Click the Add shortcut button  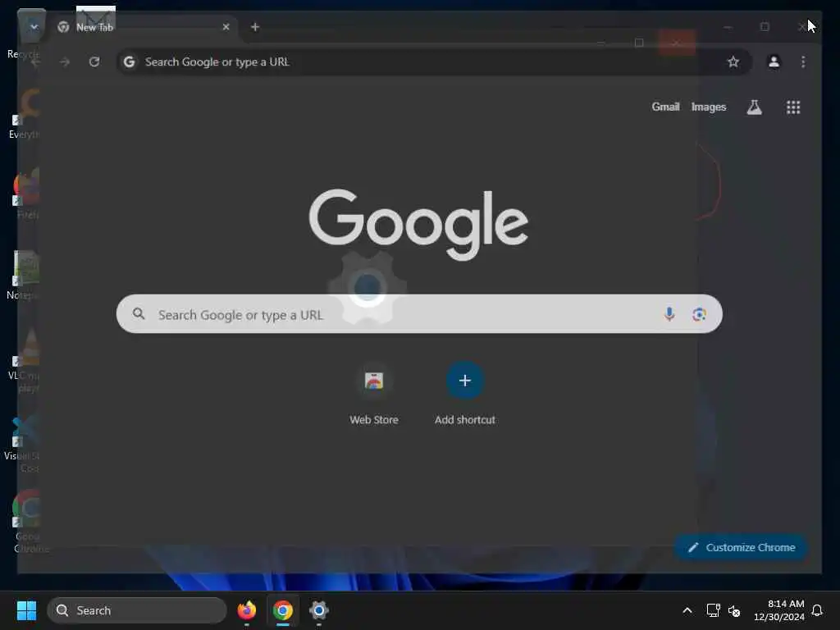[x=465, y=394]
